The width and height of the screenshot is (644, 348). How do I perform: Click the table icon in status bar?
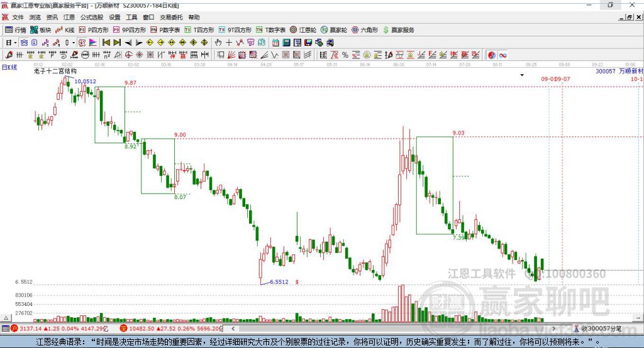pyautogui.click(x=5, y=329)
